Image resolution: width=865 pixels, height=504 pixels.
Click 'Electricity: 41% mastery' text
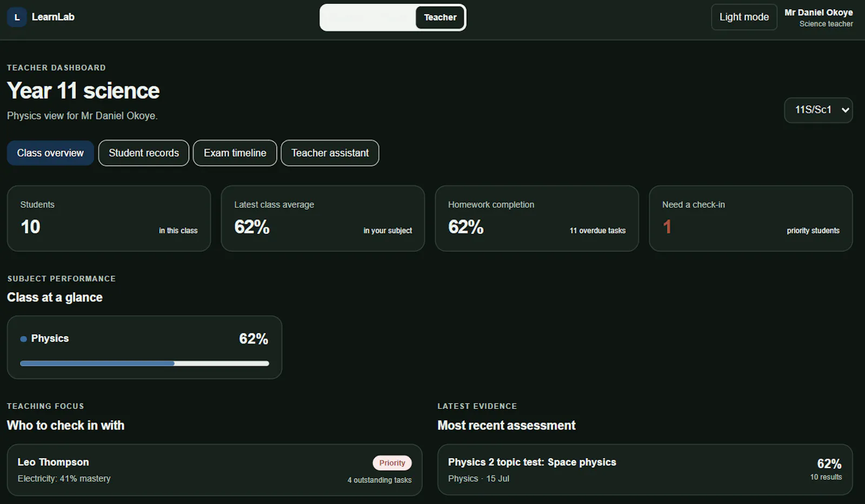pyautogui.click(x=64, y=479)
